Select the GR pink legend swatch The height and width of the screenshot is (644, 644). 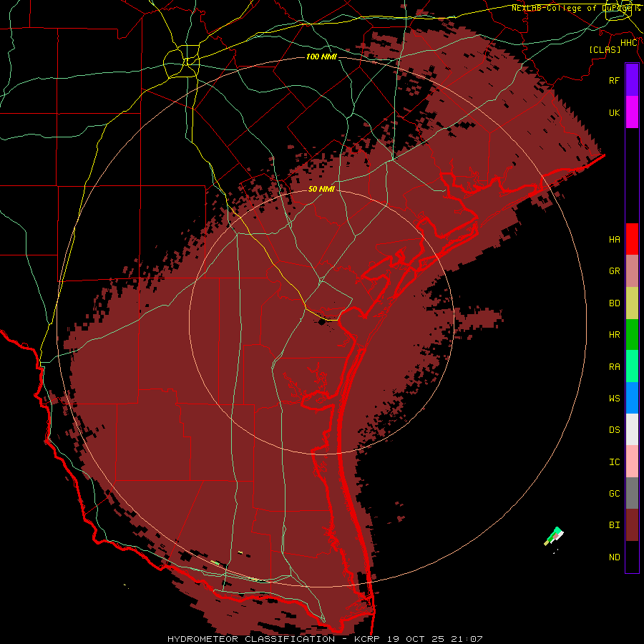click(x=632, y=271)
